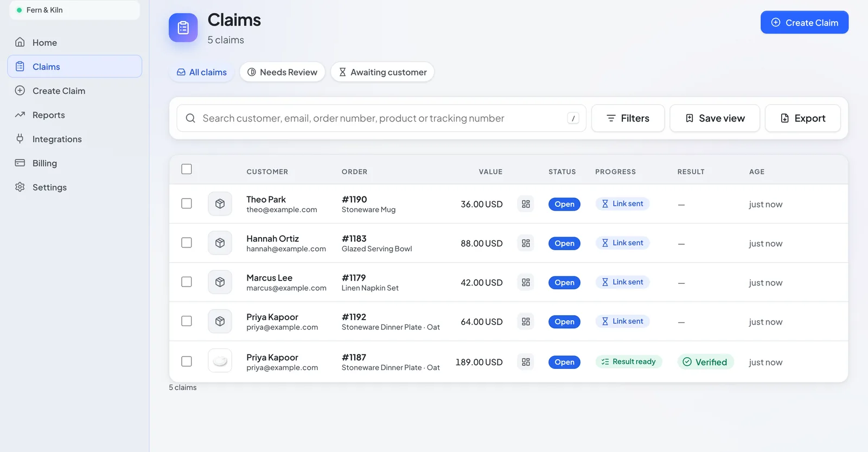Switch to the All claims tab
The image size is (868, 452).
pos(201,72)
